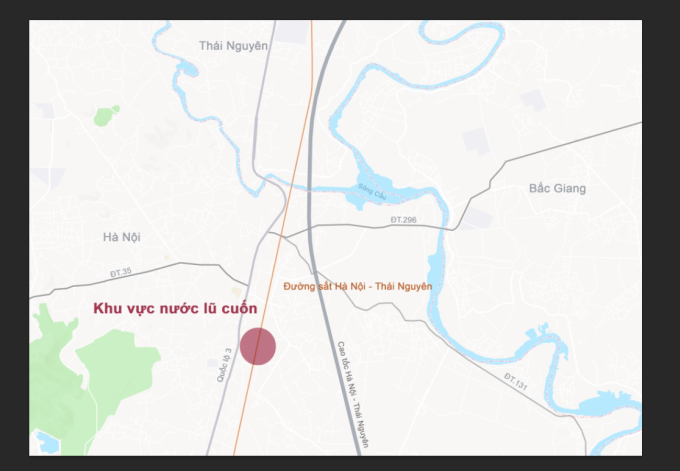Click the gray block beside Thái Nguyên label

click(291, 32)
